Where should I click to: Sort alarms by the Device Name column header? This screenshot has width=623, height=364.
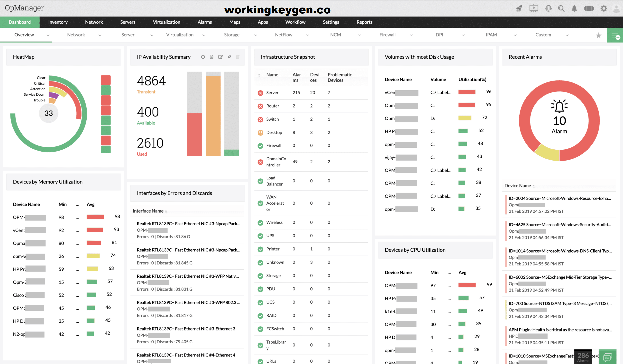pyautogui.click(x=517, y=186)
